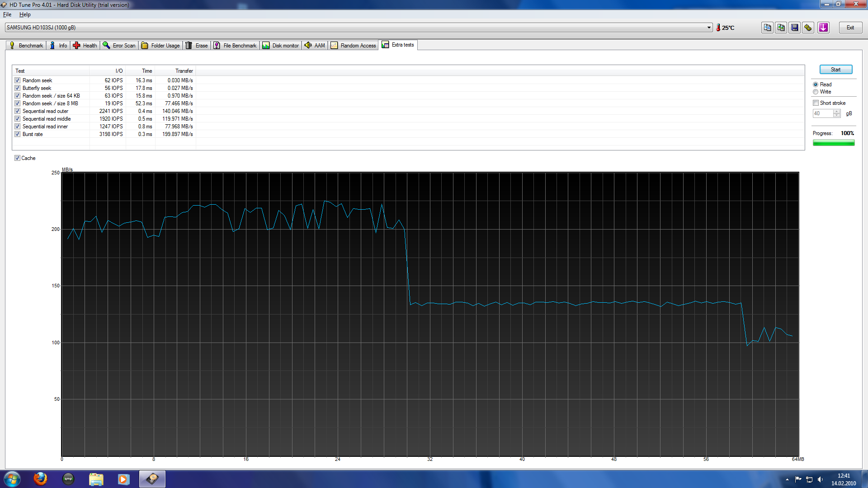Click the save floppy disk icon
This screenshot has width=868, height=488.
(794, 28)
